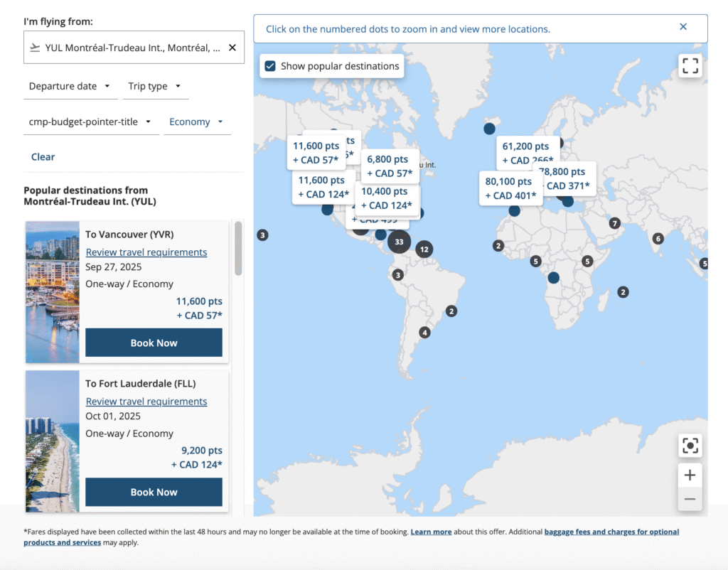
Task: Open the Economy cabin class dropdown
Action: click(196, 122)
